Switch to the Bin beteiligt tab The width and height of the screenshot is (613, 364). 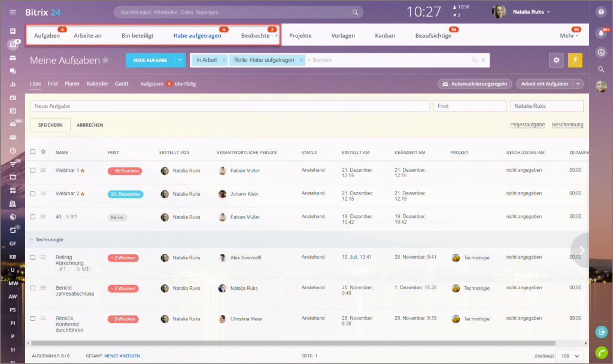137,35
